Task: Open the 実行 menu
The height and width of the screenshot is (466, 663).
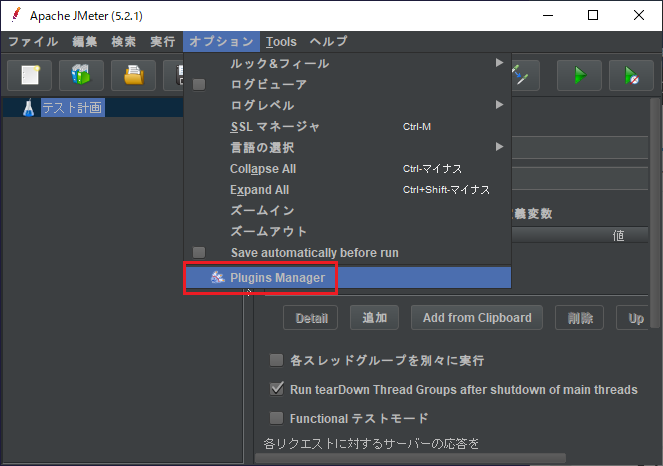Action: point(162,41)
